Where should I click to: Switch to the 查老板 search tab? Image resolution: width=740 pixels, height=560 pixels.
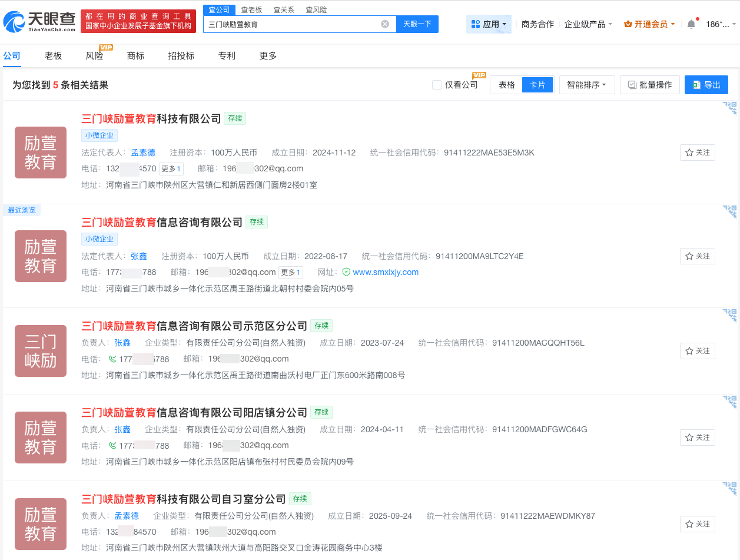tap(251, 10)
